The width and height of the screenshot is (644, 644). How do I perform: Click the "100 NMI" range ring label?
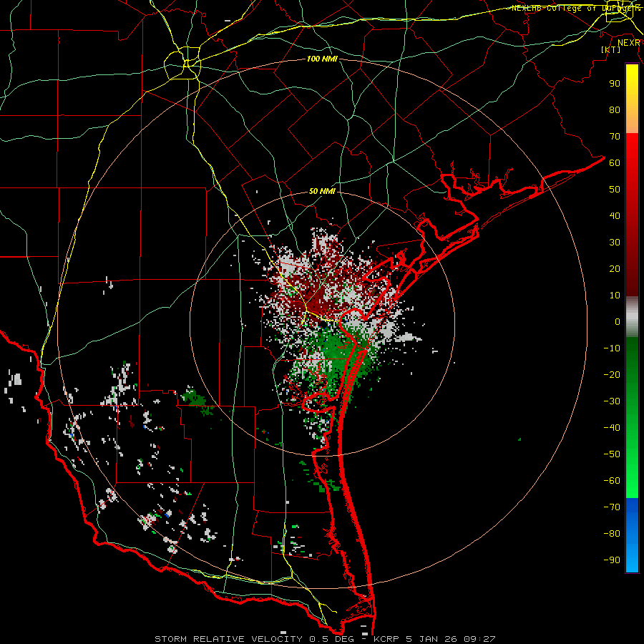pyautogui.click(x=322, y=59)
